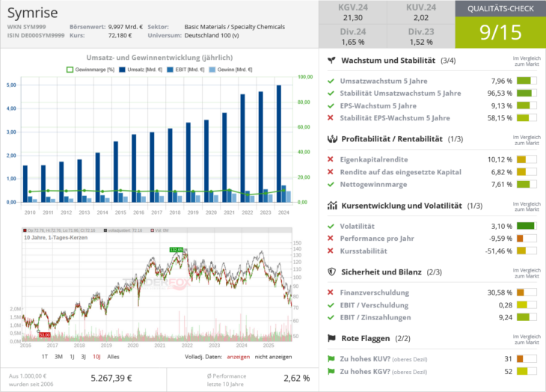Click the shield icon beside Sicherheit und Bilanz
Image resolution: width=546 pixels, height=392 pixels.
tap(331, 272)
